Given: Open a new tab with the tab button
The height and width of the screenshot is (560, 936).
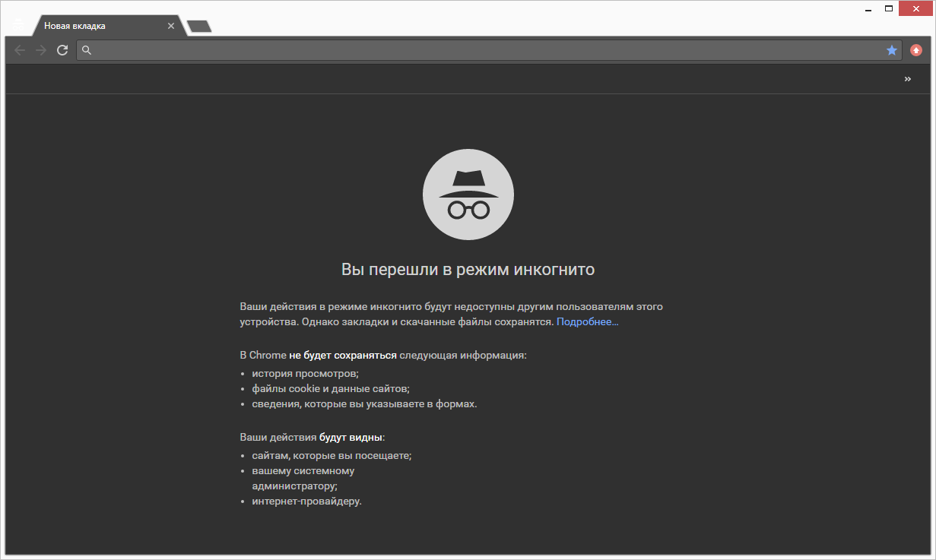Looking at the screenshot, I should (x=199, y=27).
